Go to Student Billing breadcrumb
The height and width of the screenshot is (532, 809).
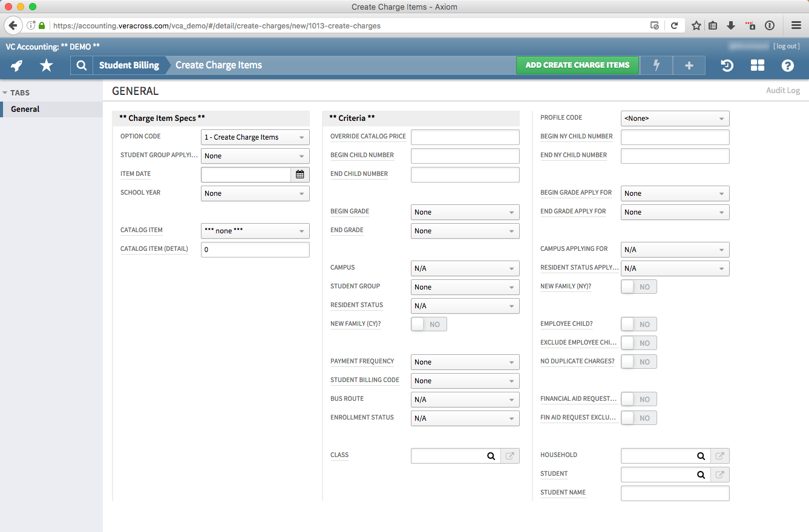click(129, 65)
